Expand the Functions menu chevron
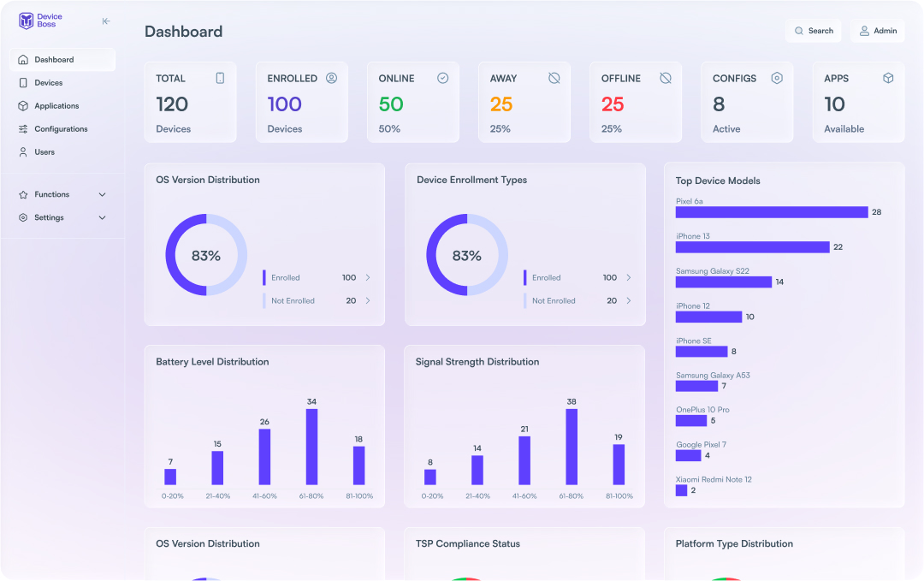This screenshot has height=581, width=924. click(102, 194)
